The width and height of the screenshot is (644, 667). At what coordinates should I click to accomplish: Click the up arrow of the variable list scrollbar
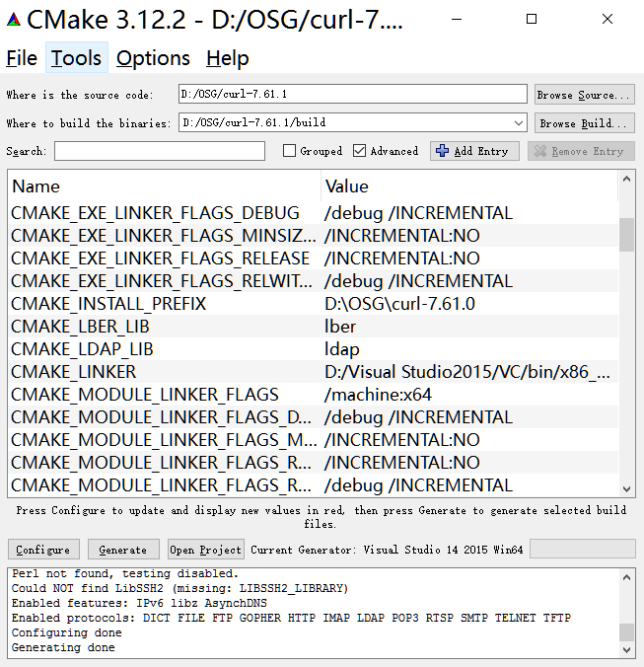(626, 180)
